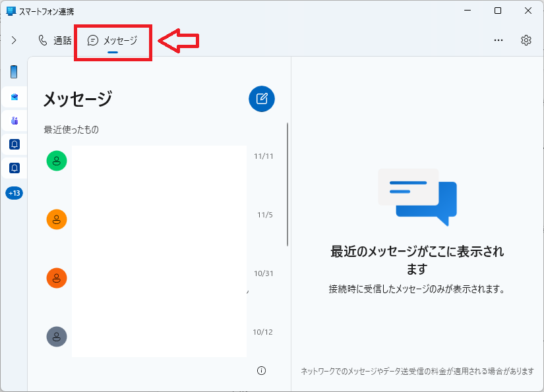The image size is (544, 392).
Task: Open the second notification bell icon
Action: point(14,169)
